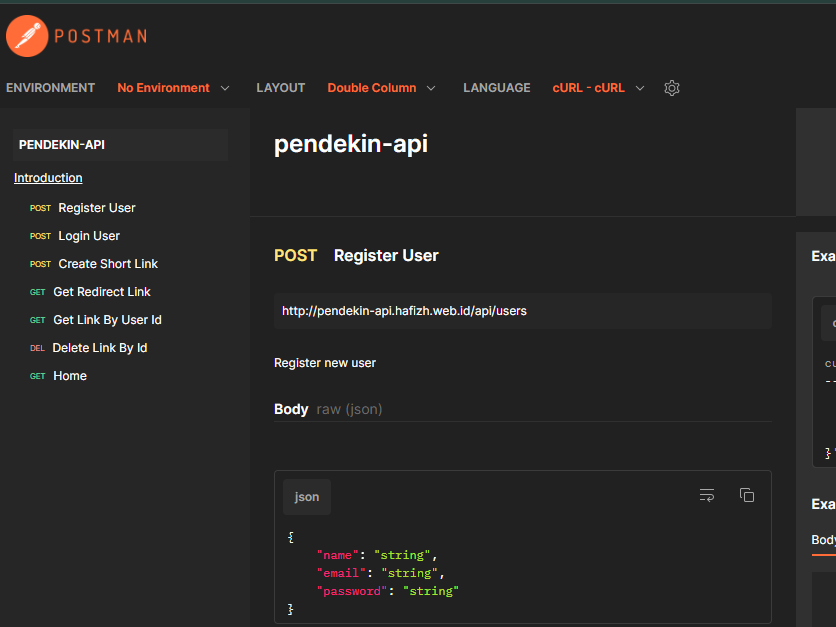Image resolution: width=836 pixels, height=627 pixels.
Task: Select the PENDEKIN-API collection header
Action: (120, 145)
